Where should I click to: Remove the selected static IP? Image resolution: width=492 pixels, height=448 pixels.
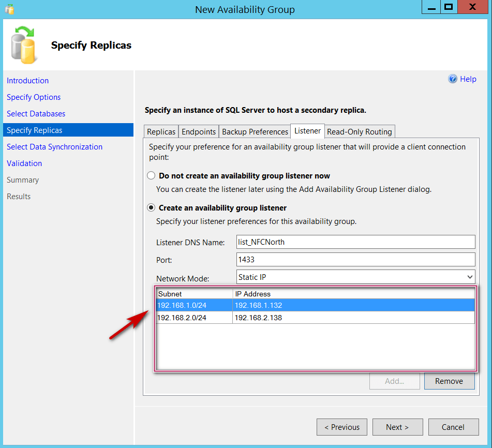[x=449, y=381]
